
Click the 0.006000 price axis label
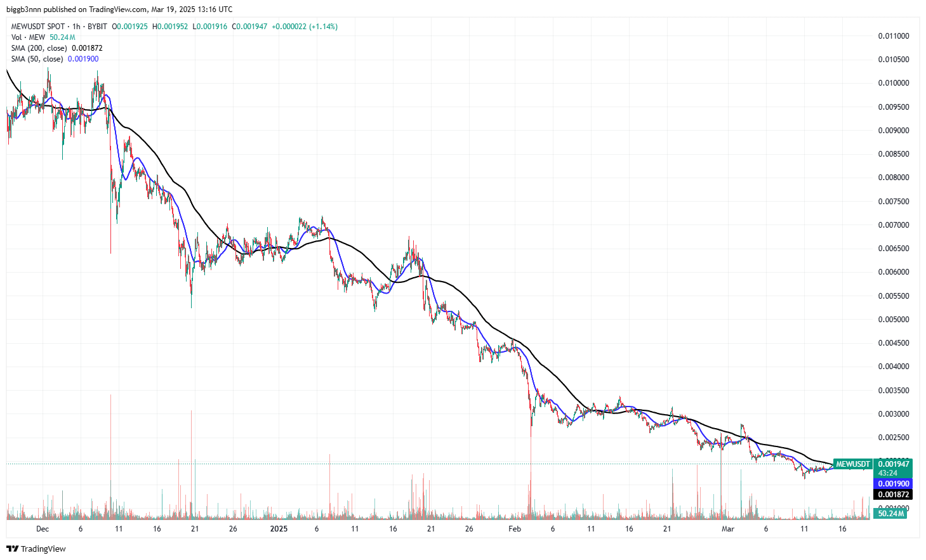pos(894,272)
